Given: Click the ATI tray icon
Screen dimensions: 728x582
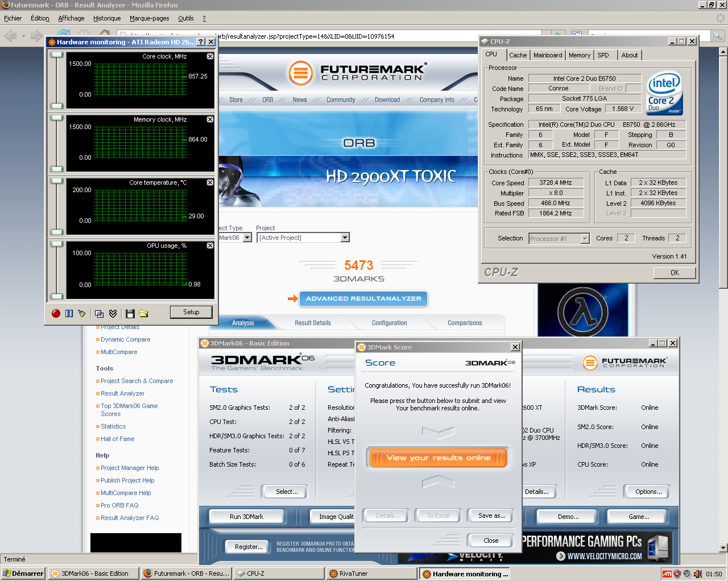Looking at the screenshot, I should tap(667, 574).
